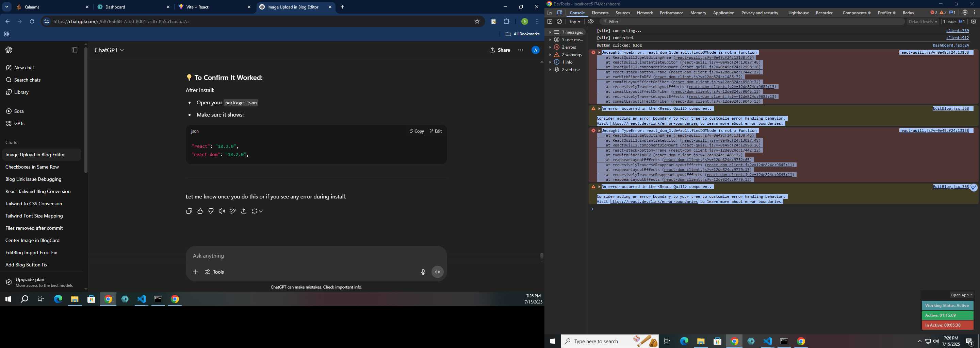Switch to the Elements tab in DevTools
The image size is (980, 348).
point(600,13)
